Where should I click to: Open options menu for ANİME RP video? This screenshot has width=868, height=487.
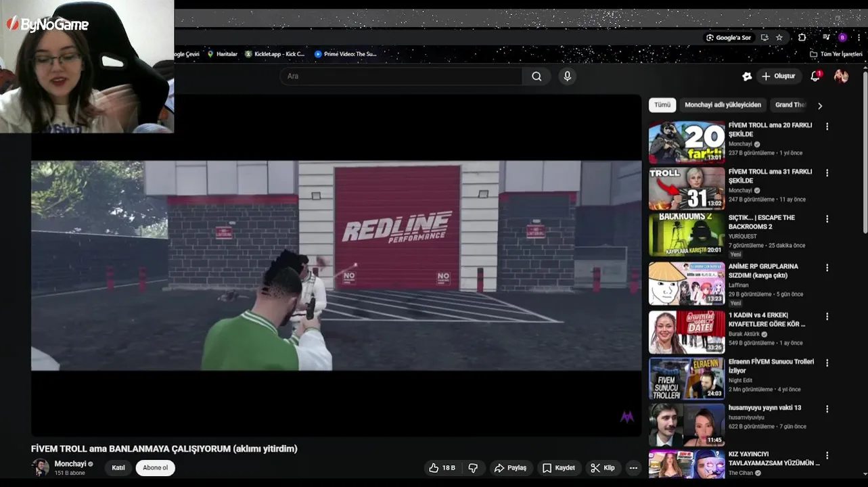pos(827,268)
